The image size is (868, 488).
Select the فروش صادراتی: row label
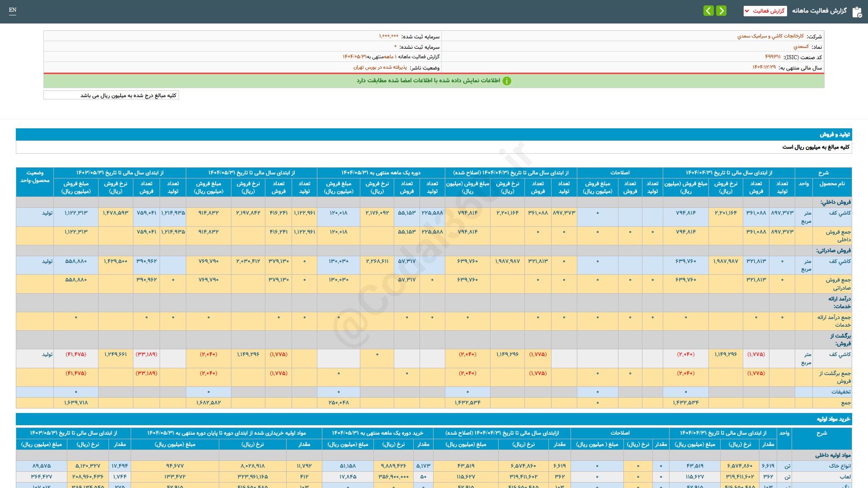[833, 251]
